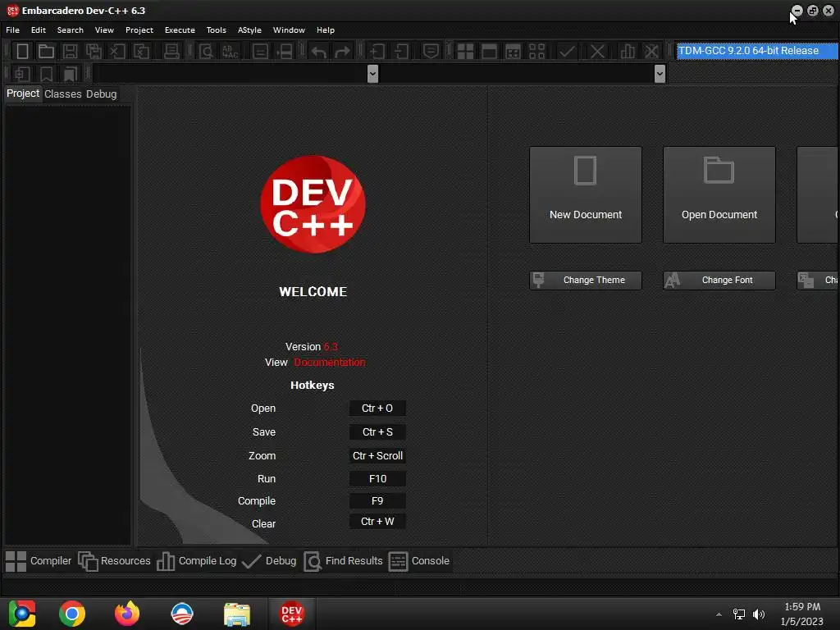Image resolution: width=840 pixels, height=630 pixels.
Task: Click the Print toolbar icon
Action: pos(171,52)
